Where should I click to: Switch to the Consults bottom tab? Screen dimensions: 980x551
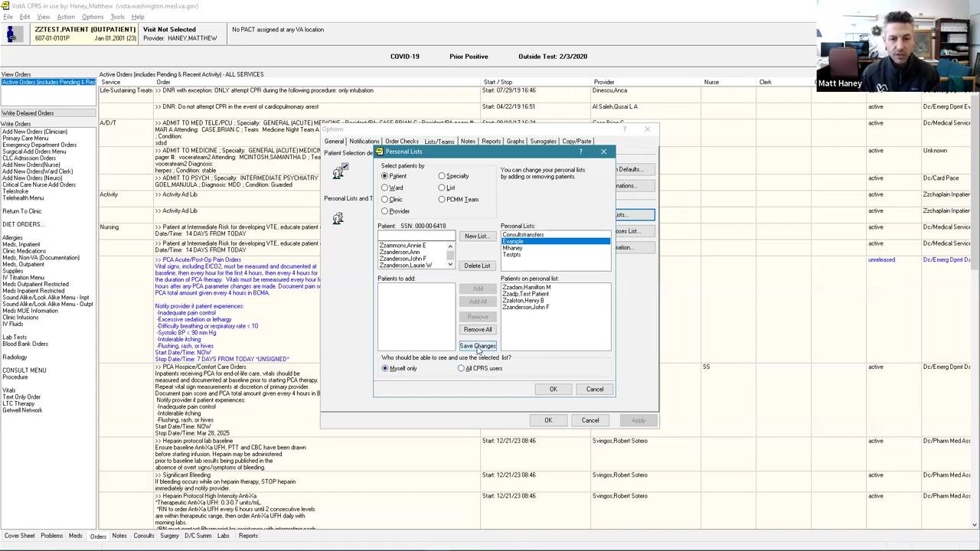[x=144, y=536]
